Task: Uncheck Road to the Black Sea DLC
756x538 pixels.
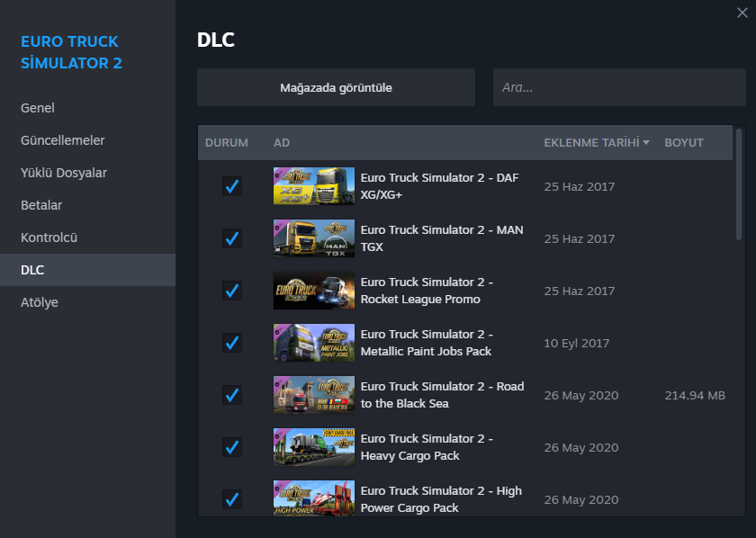Action: [232, 395]
